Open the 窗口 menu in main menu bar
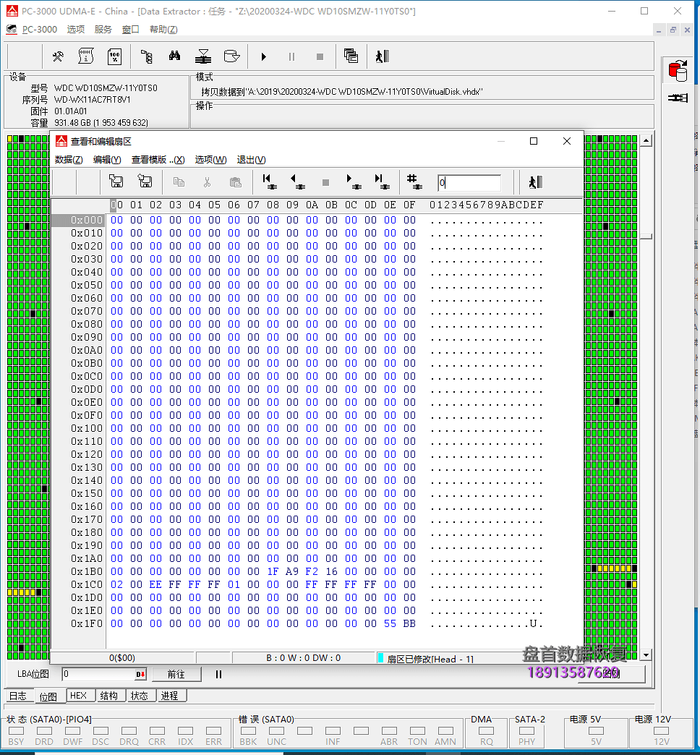The height and width of the screenshot is (755, 700). tap(130, 30)
